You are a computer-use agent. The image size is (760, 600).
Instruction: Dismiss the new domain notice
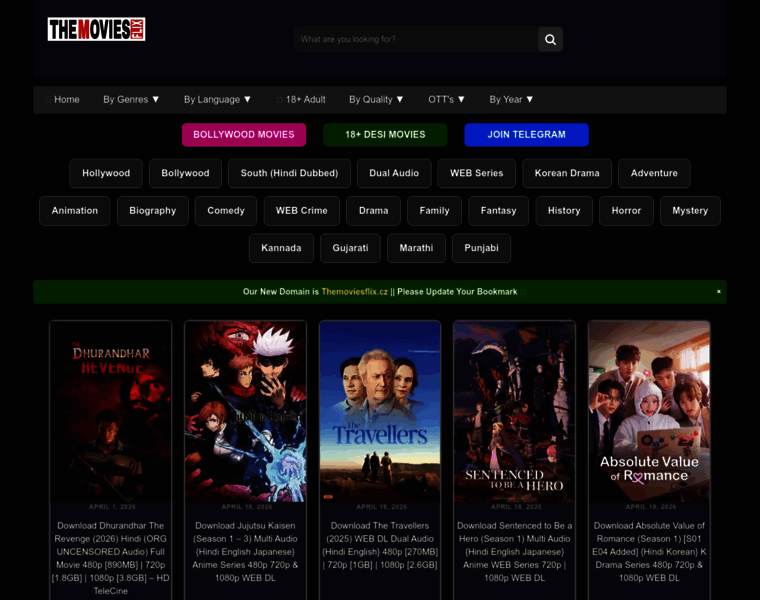pos(718,292)
